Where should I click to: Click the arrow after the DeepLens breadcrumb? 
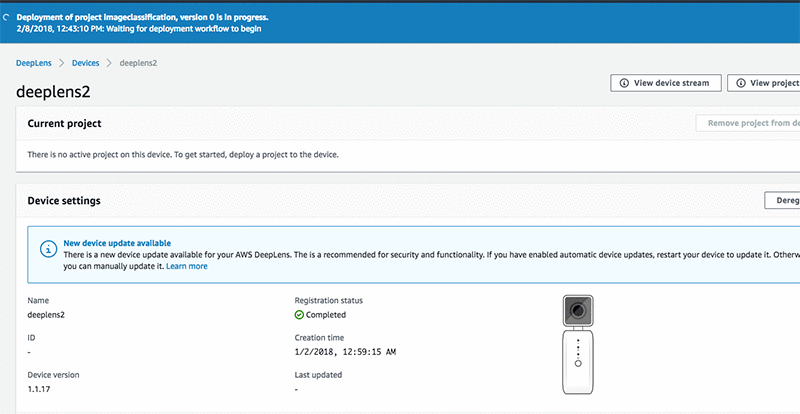pyautogui.click(x=62, y=63)
